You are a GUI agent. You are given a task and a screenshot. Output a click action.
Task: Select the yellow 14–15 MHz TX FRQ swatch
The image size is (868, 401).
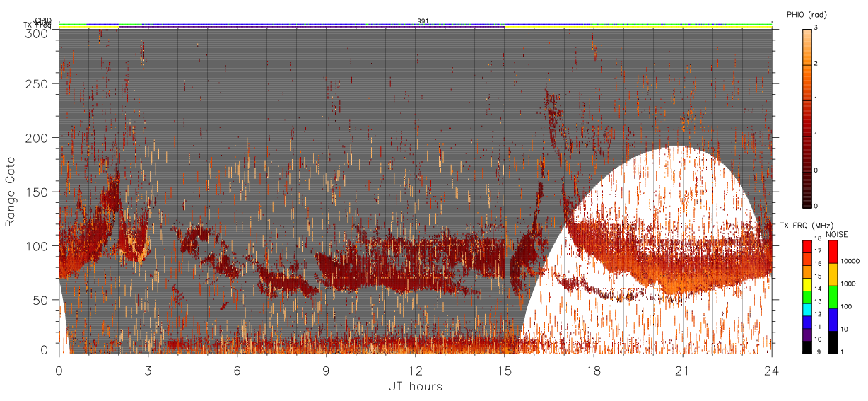tap(807, 284)
